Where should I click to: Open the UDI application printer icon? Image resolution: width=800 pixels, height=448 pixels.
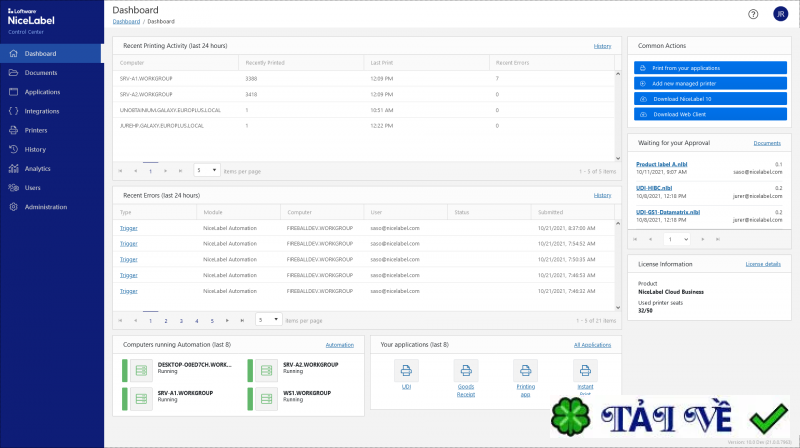pos(407,369)
